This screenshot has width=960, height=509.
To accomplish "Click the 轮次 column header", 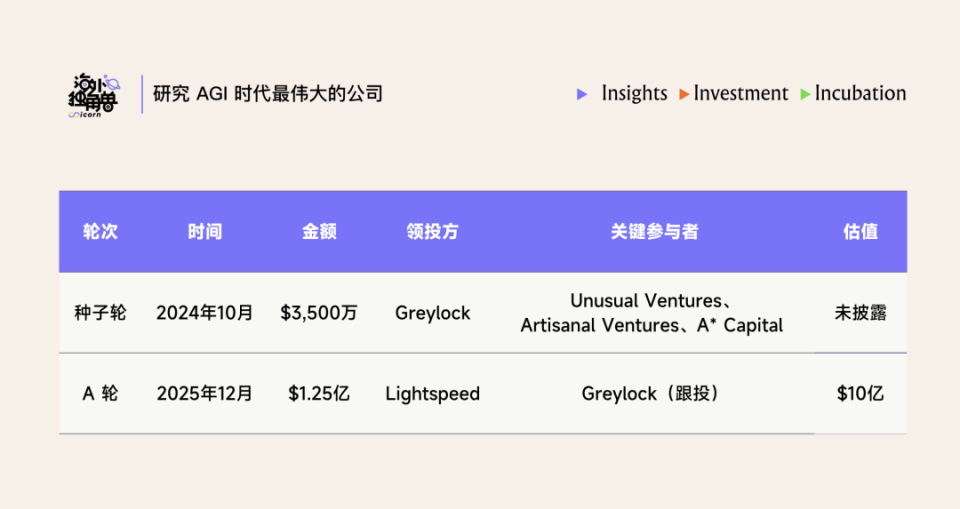I will 100,232.
